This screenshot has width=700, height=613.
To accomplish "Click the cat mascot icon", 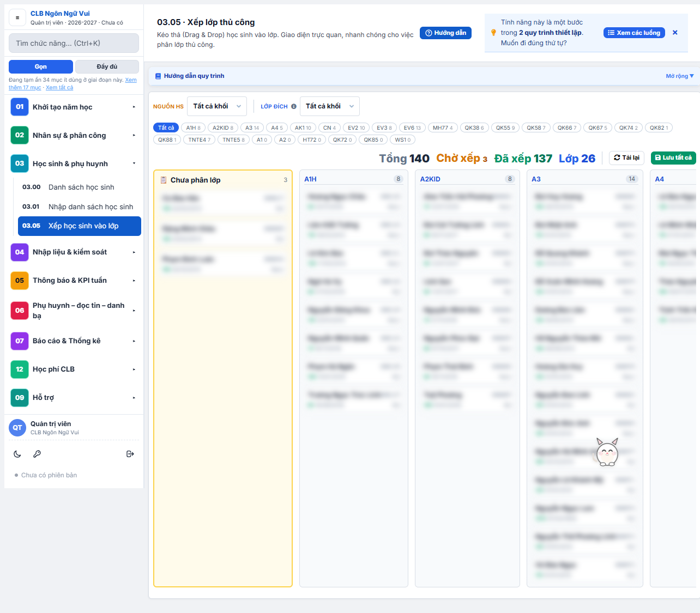I will (x=607, y=452).
